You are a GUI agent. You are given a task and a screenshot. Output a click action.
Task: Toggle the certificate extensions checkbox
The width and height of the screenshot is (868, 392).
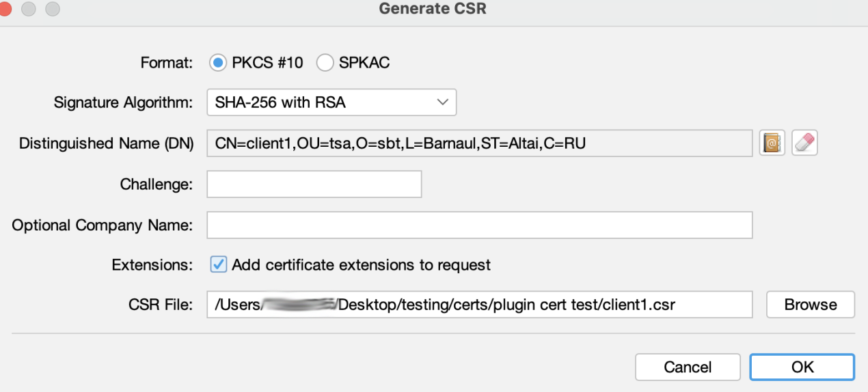(x=218, y=264)
